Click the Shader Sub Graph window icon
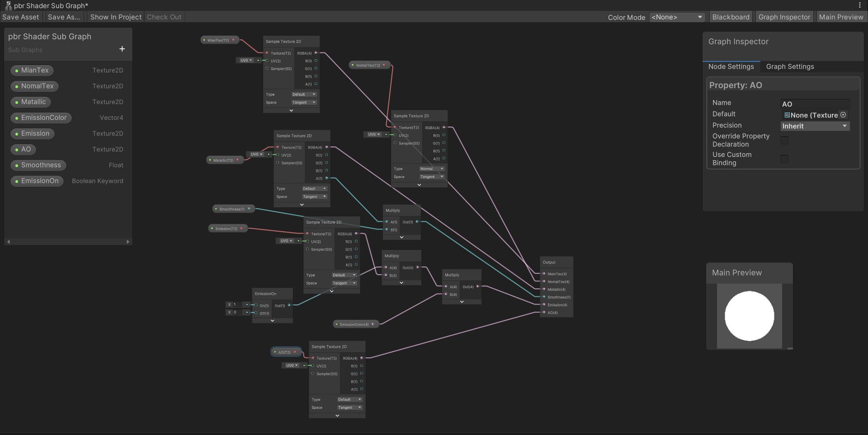This screenshot has width=868, height=435. click(8, 5)
